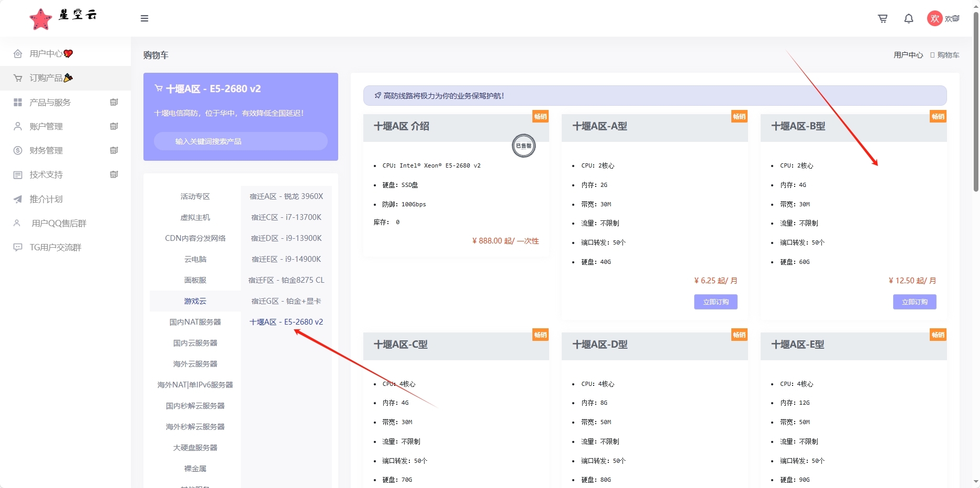
Task: Choose 十堰A区 - E5-2680 v2 region
Action: click(x=286, y=322)
